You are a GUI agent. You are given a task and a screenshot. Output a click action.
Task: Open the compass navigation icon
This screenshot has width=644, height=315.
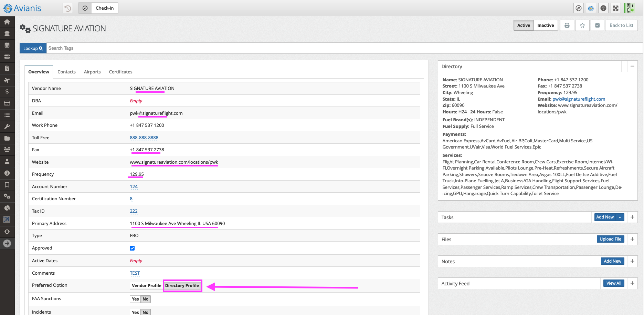tap(579, 8)
